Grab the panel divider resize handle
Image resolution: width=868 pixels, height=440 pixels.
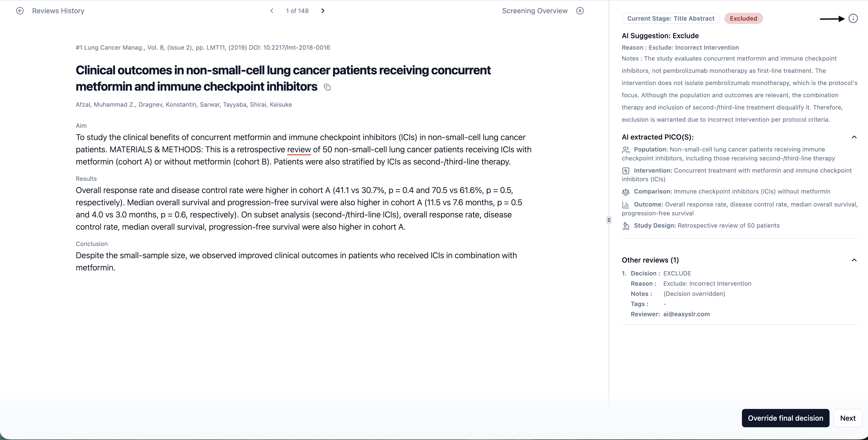point(608,220)
